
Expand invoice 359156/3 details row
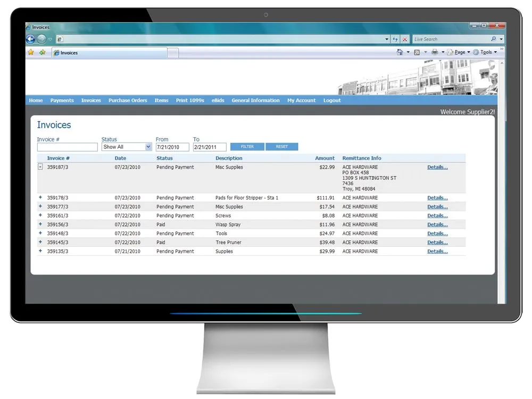coord(39,225)
